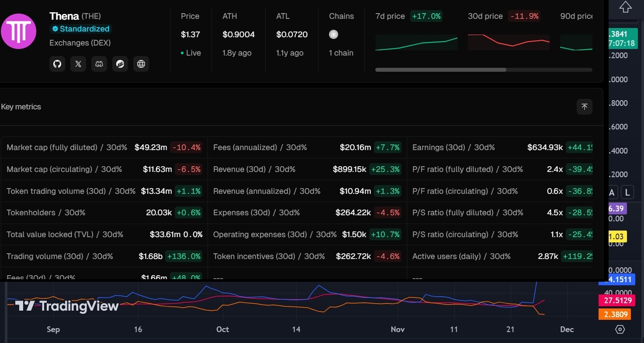Open Thena's X (Twitter) profile icon

(78, 64)
